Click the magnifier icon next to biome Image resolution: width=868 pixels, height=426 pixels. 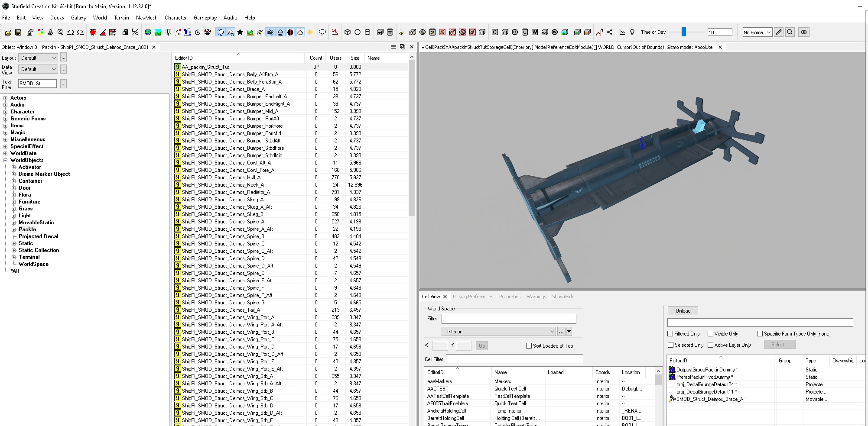point(790,32)
